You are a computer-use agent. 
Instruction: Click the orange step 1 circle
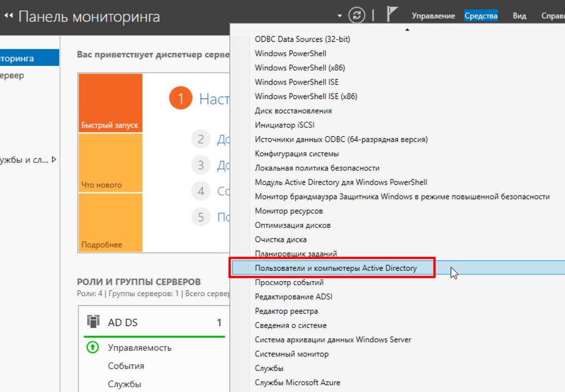pyautogui.click(x=180, y=98)
